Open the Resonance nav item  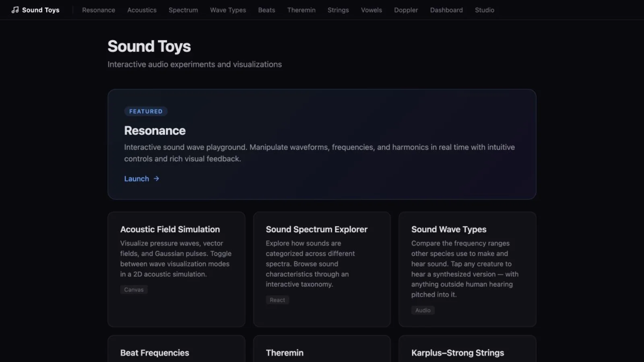(x=99, y=10)
